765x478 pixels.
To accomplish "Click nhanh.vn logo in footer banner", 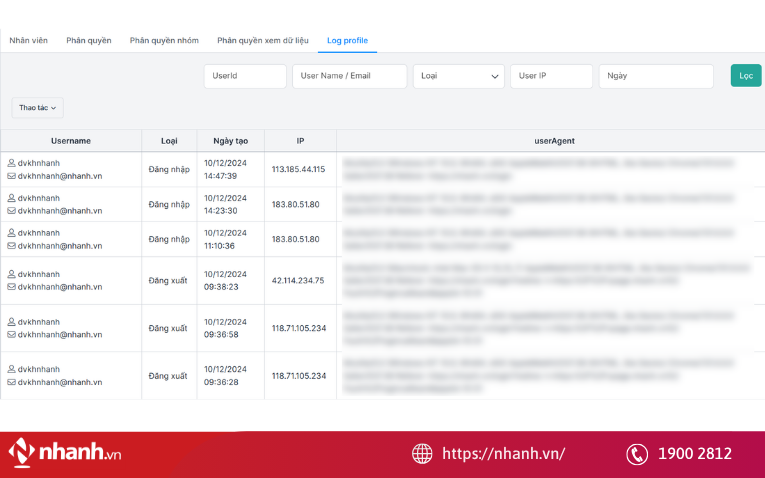I will [65, 453].
